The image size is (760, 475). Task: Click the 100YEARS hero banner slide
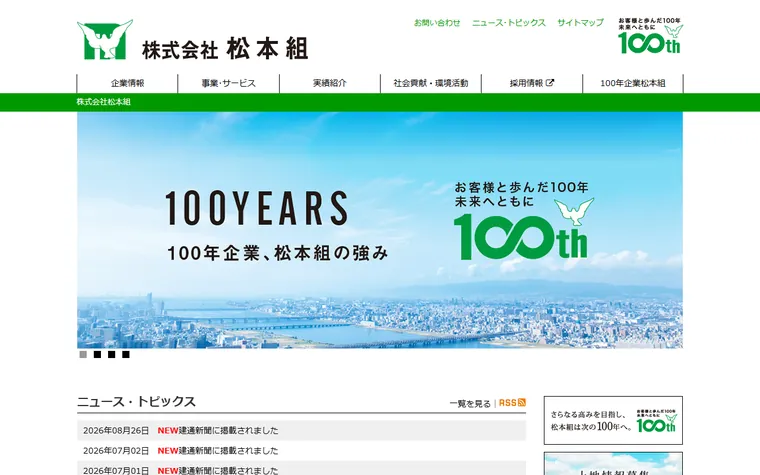click(x=380, y=230)
